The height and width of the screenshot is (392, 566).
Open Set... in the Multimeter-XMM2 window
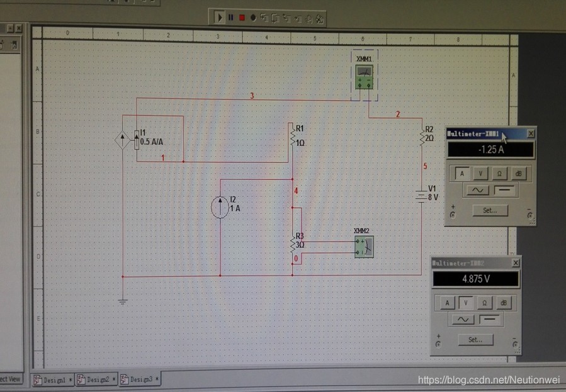(475, 339)
